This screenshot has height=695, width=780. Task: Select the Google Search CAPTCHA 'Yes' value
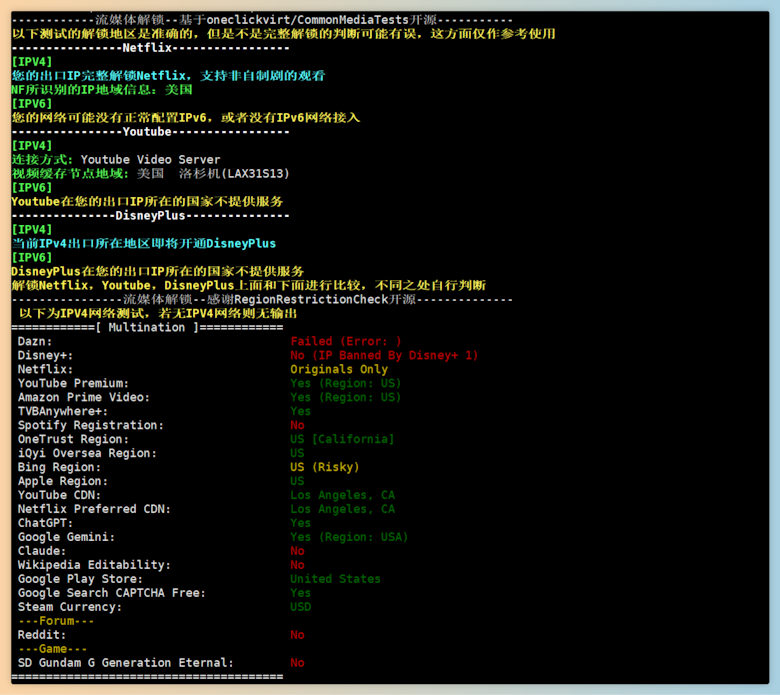pyautogui.click(x=300, y=593)
